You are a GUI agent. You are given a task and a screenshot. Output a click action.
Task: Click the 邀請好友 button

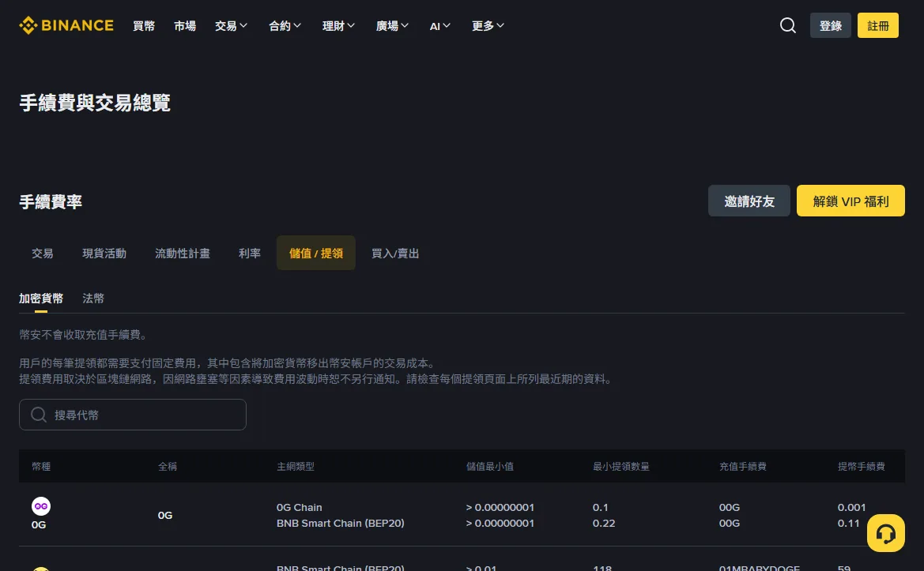coord(749,201)
